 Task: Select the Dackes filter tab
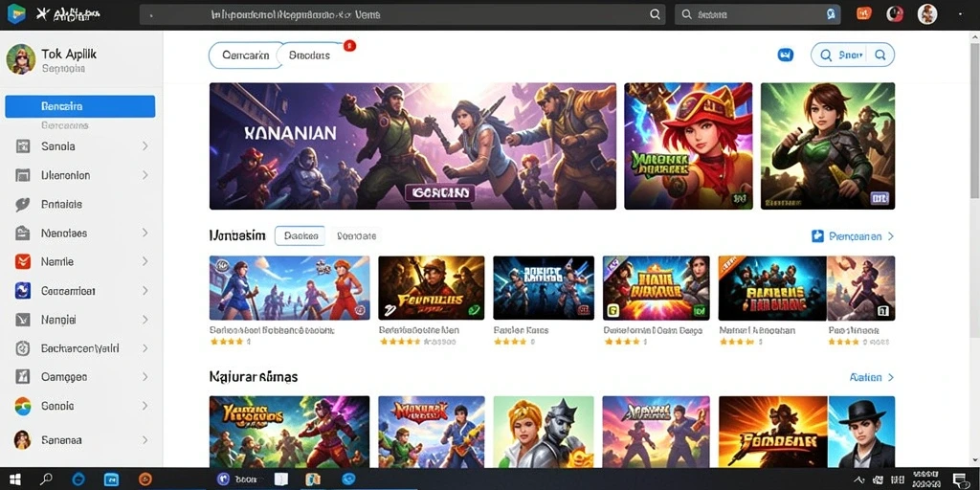click(x=300, y=236)
